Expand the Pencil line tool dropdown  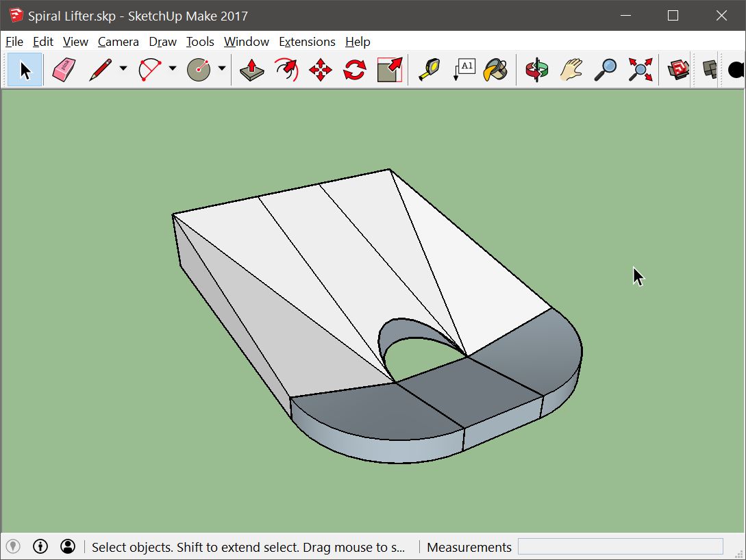pyautogui.click(x=123, y=68)
